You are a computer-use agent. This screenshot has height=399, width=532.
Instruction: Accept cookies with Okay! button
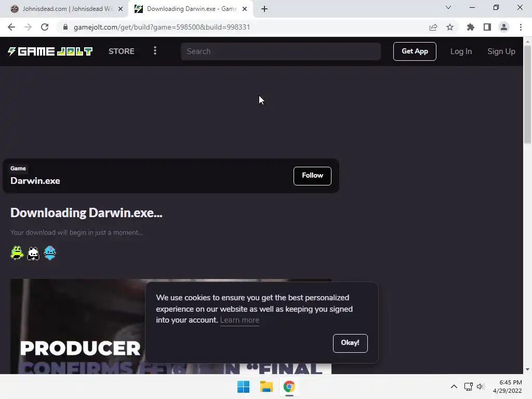350,343
